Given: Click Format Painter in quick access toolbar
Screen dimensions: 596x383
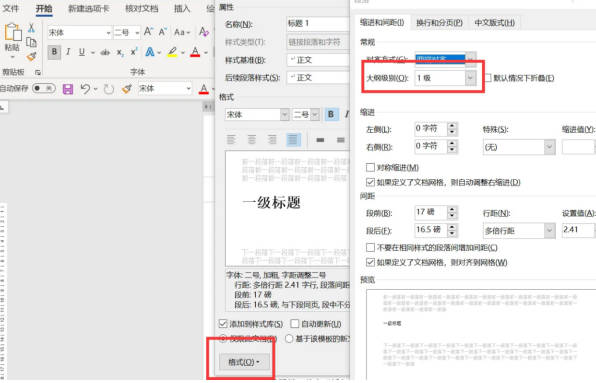Looking at the screenshot, I should pyautogui.click(x=127, y=89).
